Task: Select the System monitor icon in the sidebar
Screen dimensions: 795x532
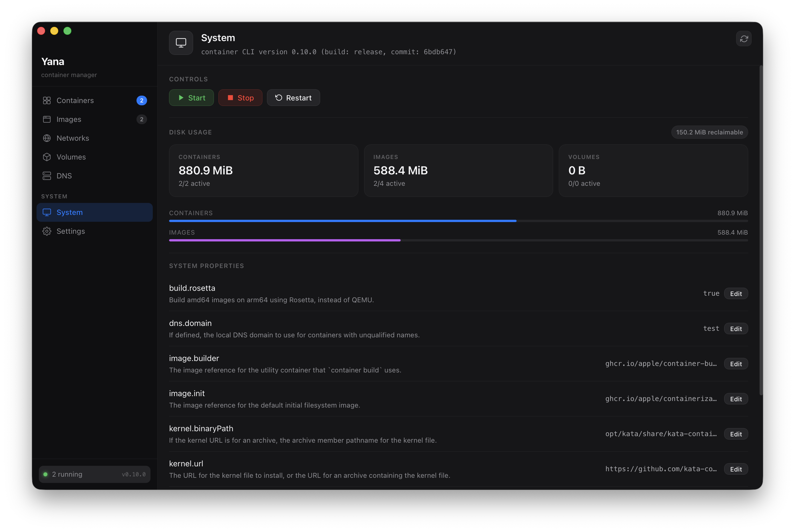Action: 47,212
